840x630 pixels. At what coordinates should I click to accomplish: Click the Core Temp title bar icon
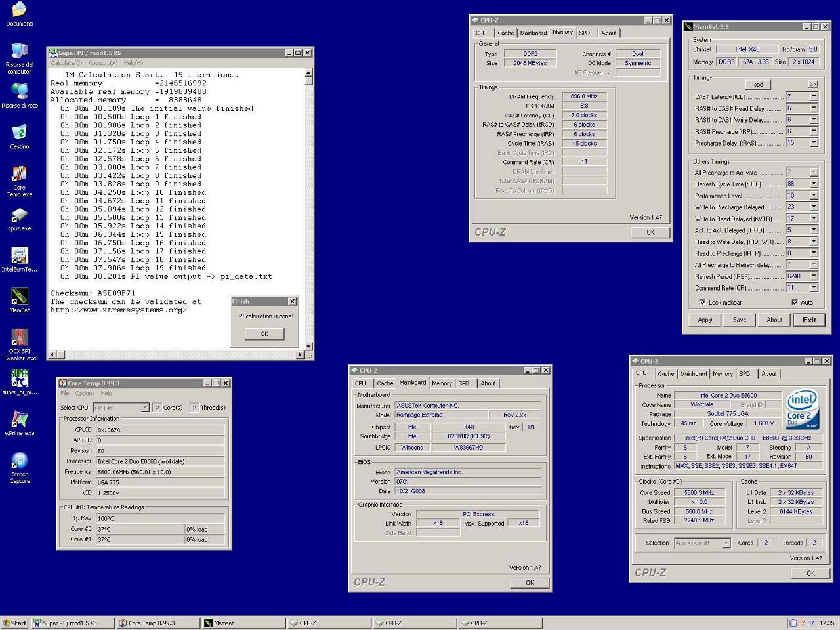62,383
